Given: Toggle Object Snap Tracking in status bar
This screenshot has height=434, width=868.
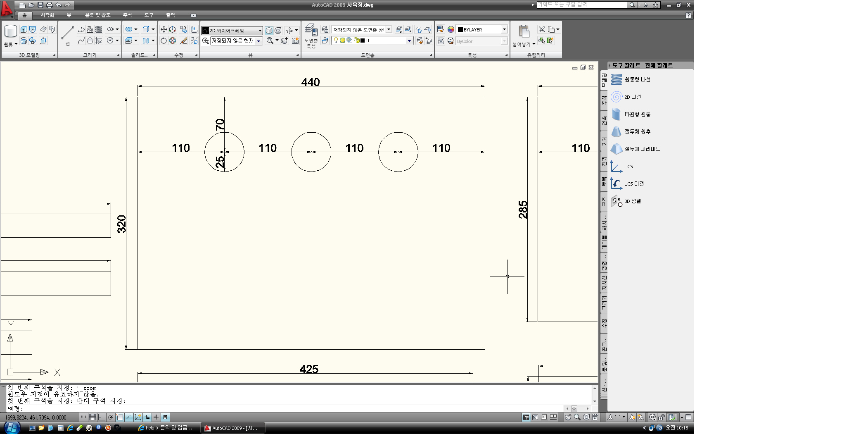Looking at the screenshot, I should pyautogui.click(x=129, y=417).
